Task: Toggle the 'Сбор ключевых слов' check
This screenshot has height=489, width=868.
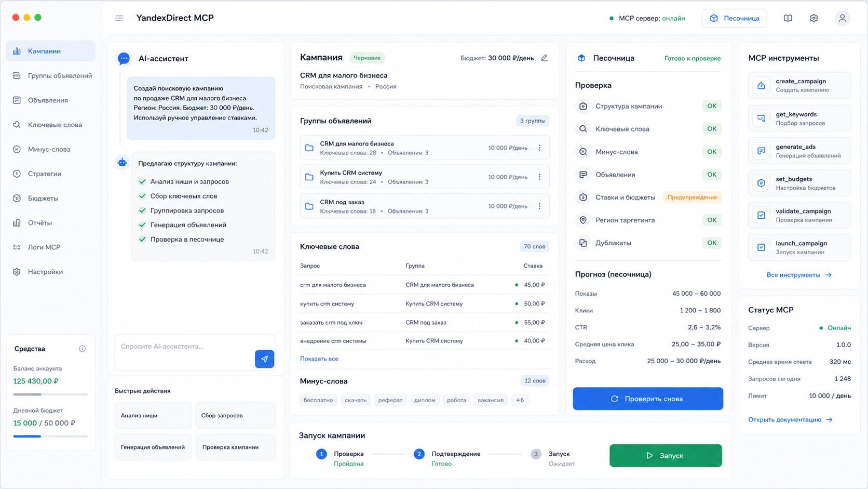Action: (x=142, y=196)
